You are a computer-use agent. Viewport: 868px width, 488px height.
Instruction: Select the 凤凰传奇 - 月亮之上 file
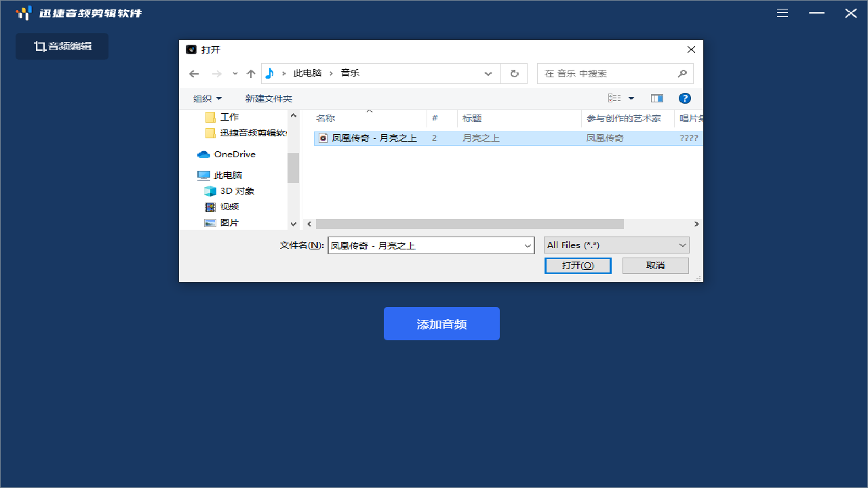point(375,138)
